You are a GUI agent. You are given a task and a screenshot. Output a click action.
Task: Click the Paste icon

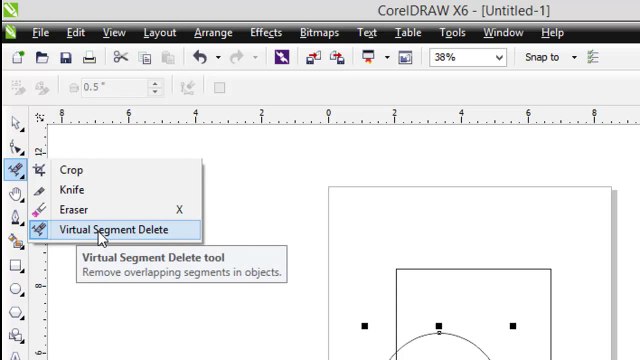click(168, 58)
